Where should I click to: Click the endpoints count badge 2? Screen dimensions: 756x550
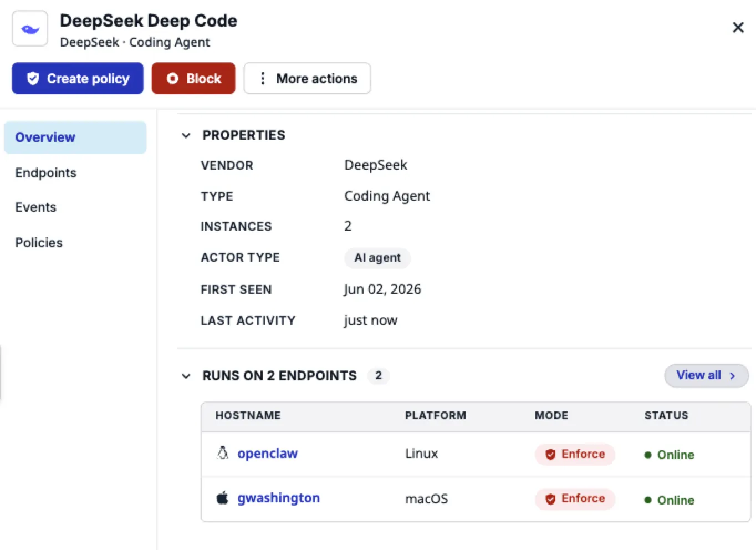[x=379, y=375]
